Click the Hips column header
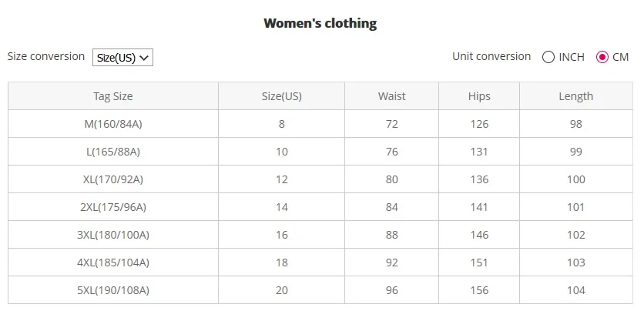The width and height of the screenshot is (644, 311). (x=478, y=96)
